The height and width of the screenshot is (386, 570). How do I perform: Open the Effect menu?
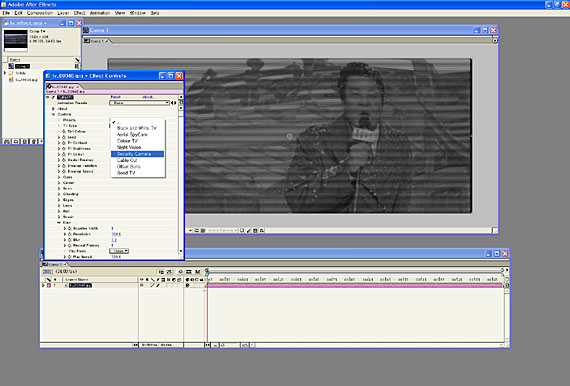coord(79,13)
